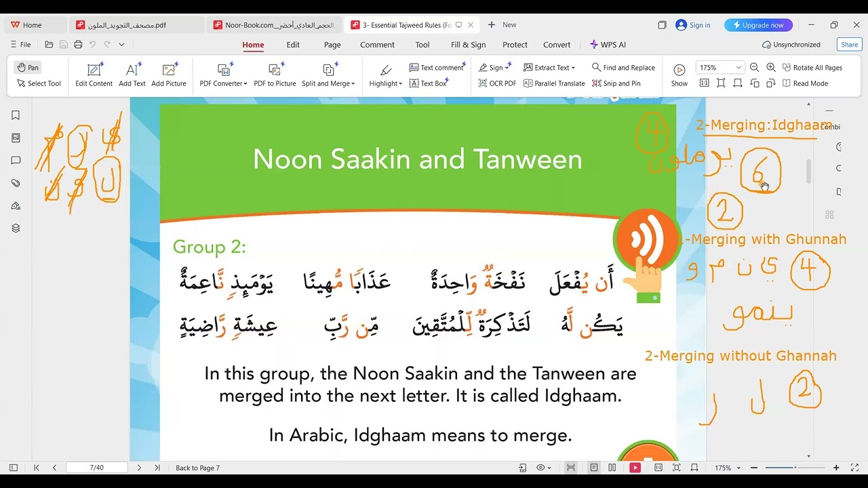Open the 175% zoom combo box

click(x=720, y=68)
